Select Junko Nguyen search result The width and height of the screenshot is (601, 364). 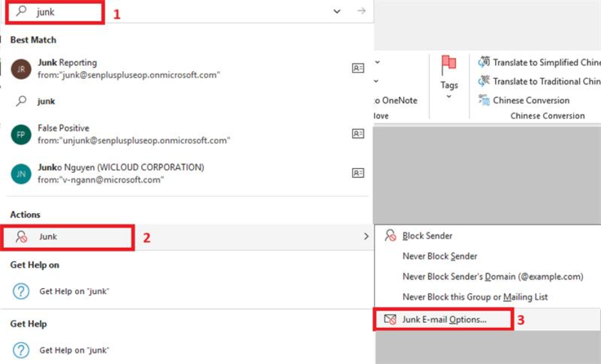[x=187, y=173]
